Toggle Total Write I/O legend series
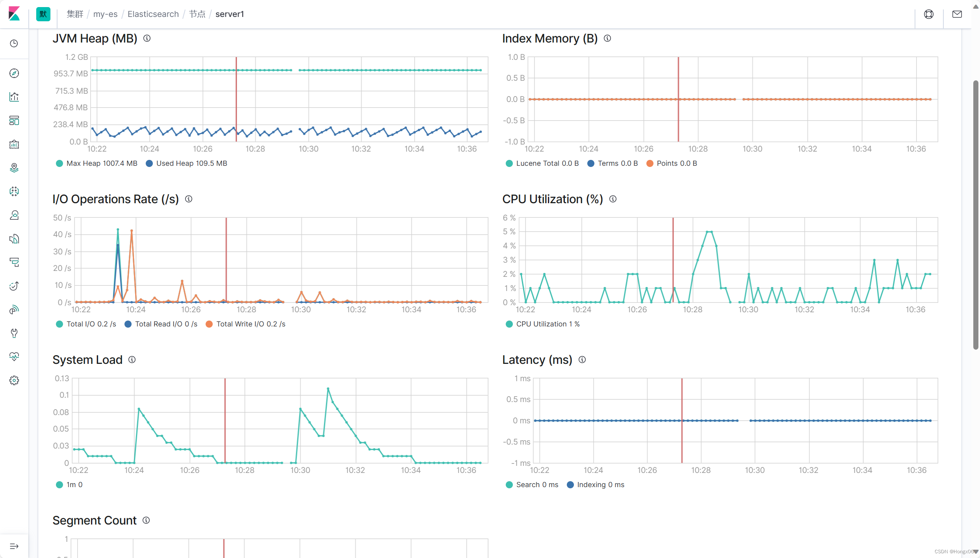This screenshot has height=558, width=980. pyautogui.click(x=245, y=324)
